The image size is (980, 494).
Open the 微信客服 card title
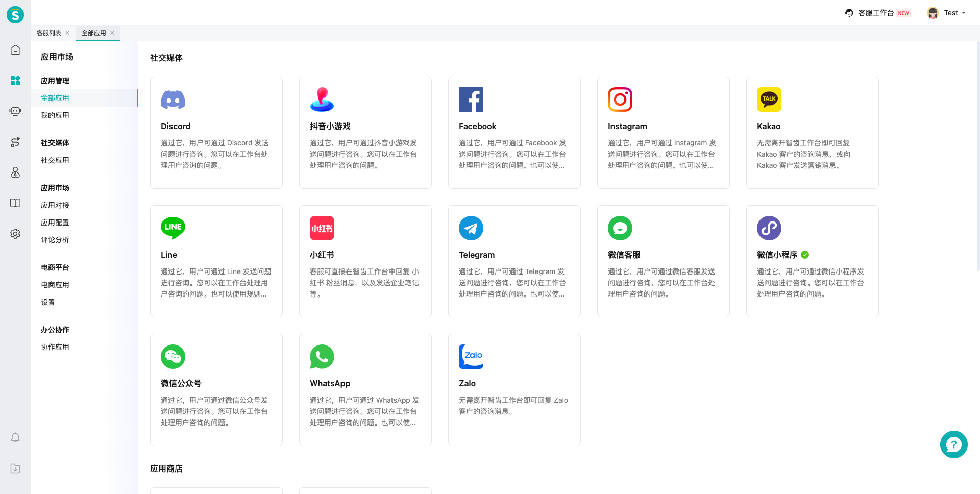click(624, 255)
